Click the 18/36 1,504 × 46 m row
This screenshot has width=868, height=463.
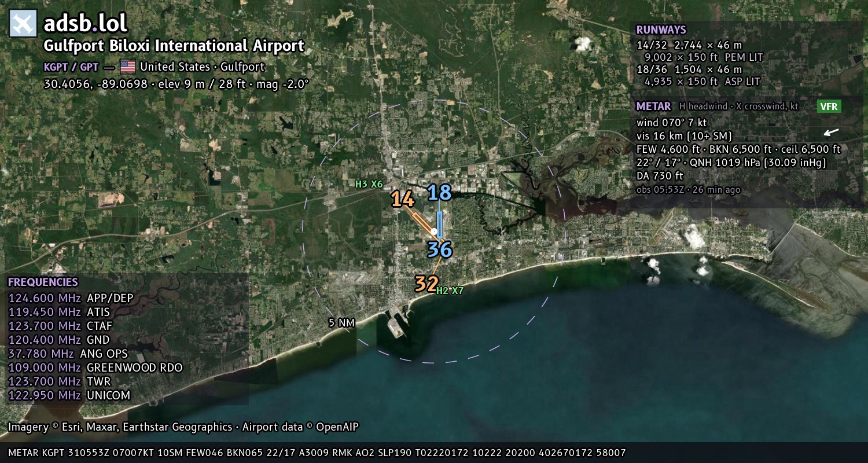689,69
